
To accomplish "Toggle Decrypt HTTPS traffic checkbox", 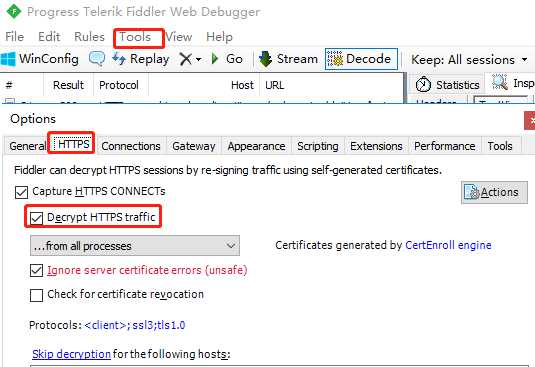I will 37,218.
